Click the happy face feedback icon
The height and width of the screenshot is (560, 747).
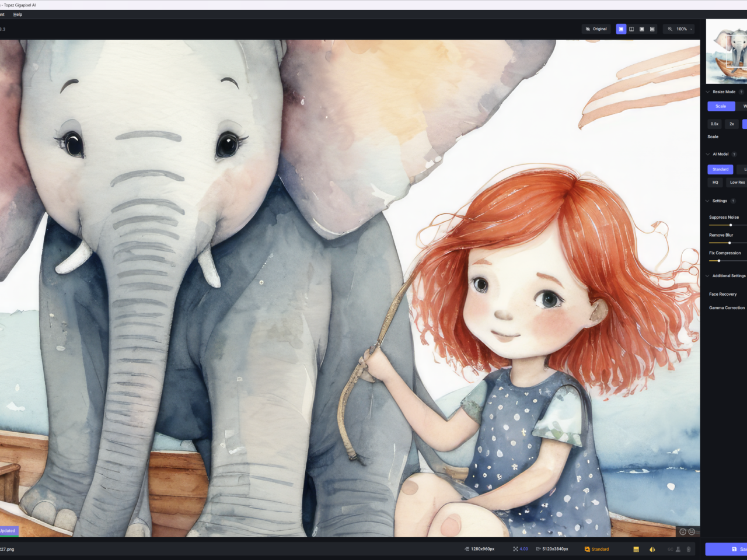tap(683, 531)
